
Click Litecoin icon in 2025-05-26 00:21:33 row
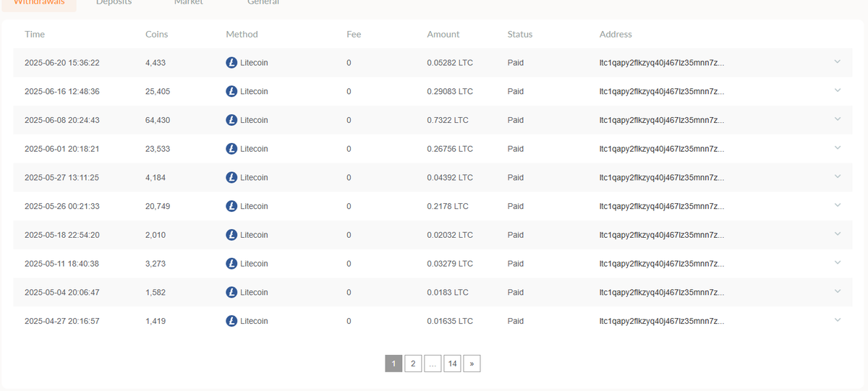pyautogui.click(x=231, y=206)
